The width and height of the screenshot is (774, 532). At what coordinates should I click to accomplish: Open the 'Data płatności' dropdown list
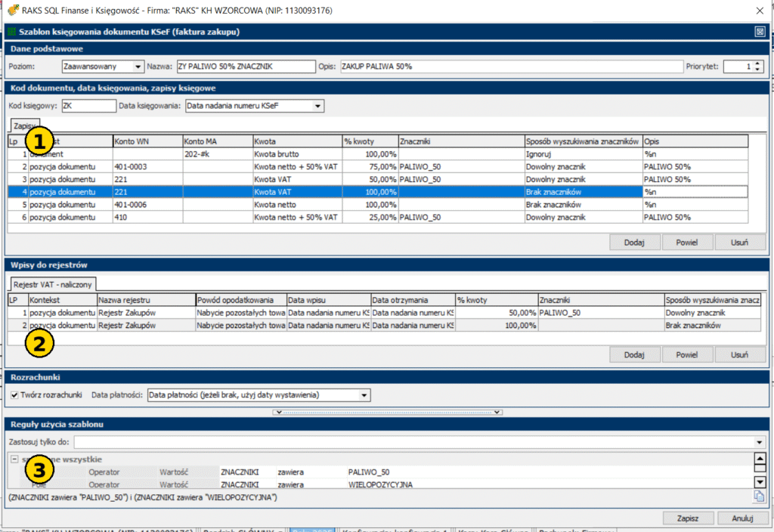364,394
